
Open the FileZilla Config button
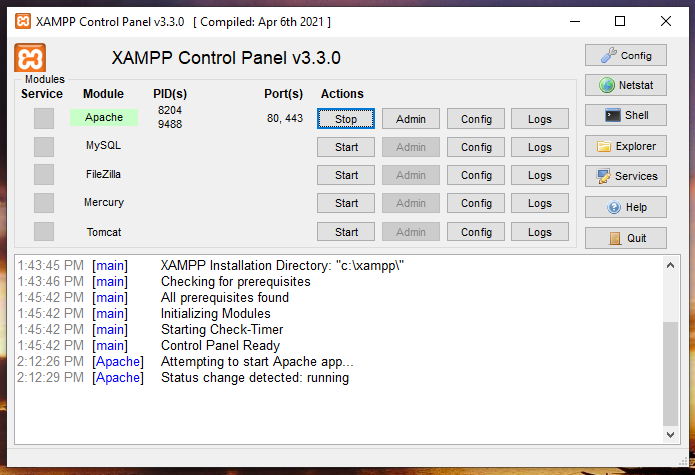coord(476,175)
